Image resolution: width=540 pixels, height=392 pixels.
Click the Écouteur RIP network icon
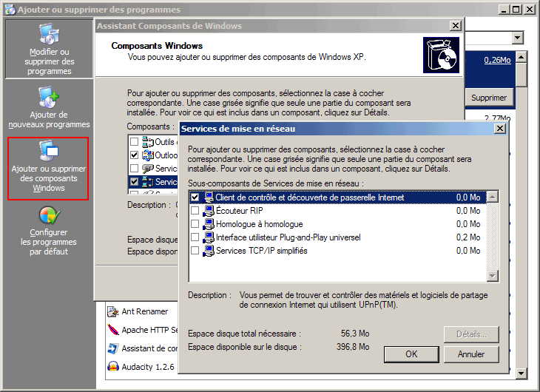point(209,211)
